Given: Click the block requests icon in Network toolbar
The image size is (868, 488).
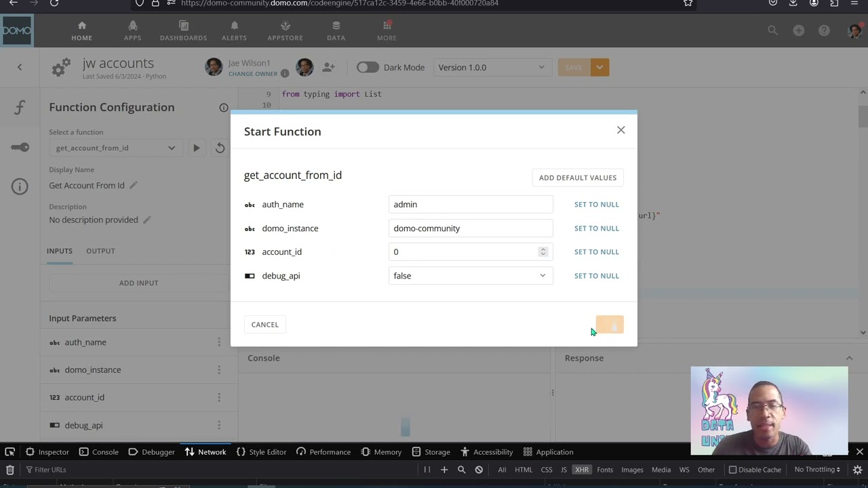Looking at the screenshot, I should (x=479, y=469).
